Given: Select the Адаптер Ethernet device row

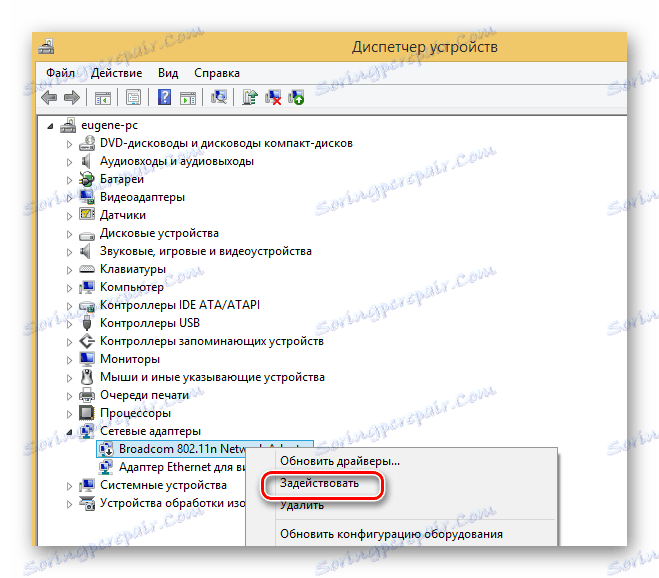Looking at the screenshot, I should click(x=182, y=467).
